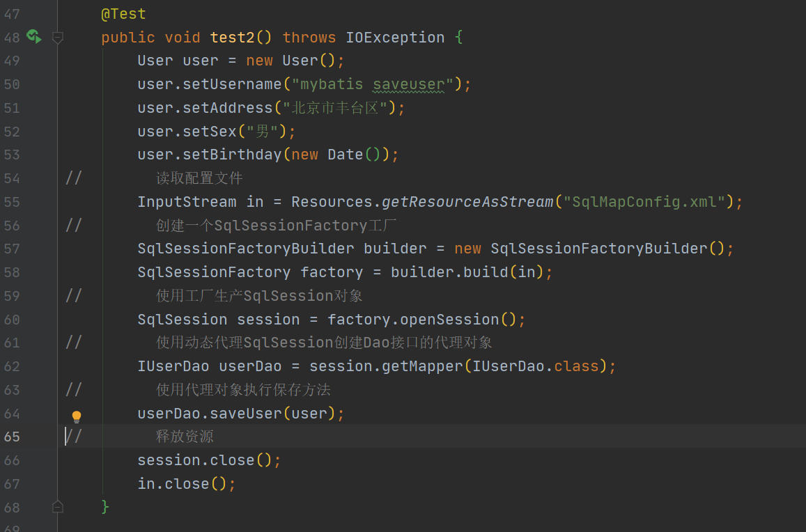Screen dimensions: 806x532
Task: Click the yellow intention lightbulb on line 64
Action: pyautogui.click(x=76, y=416)
